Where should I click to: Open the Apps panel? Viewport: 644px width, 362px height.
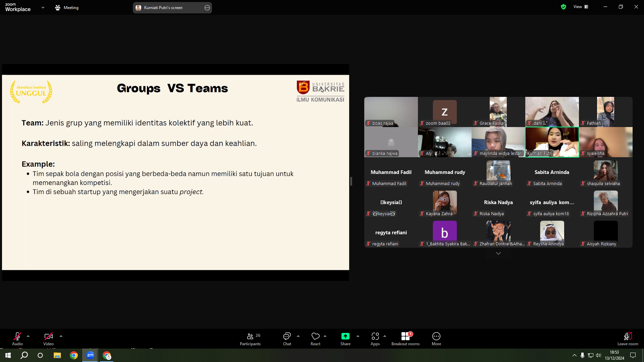pos(375,339)
